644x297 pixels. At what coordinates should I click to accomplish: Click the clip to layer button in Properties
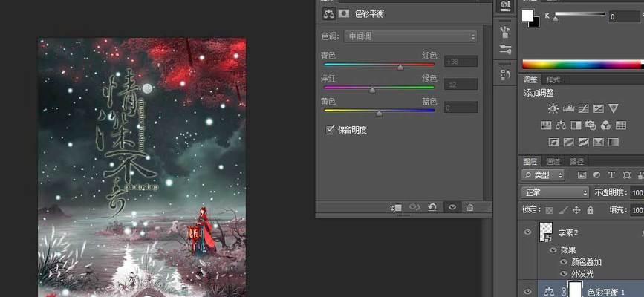pyautogui.click(x=397, y=207)
